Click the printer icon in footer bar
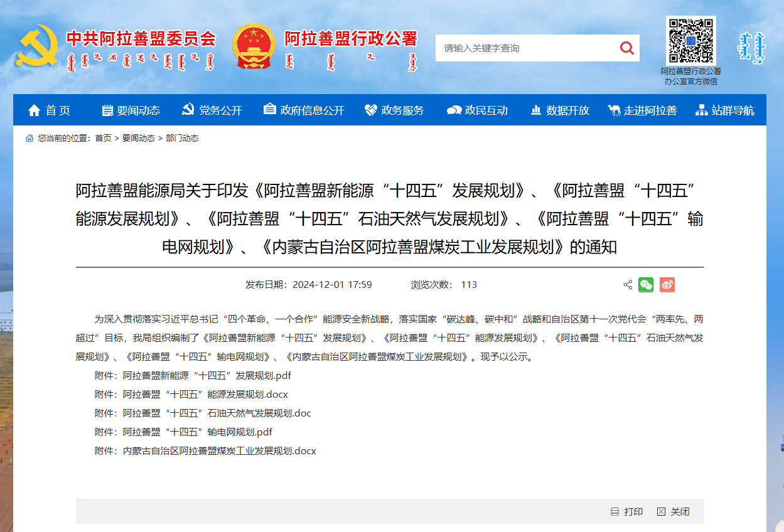 coord(615,512)
